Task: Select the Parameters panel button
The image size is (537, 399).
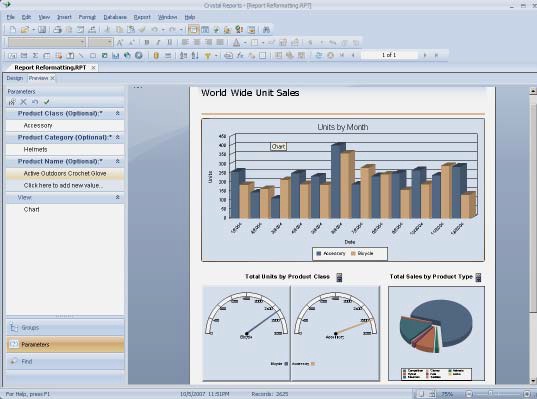Action: [65, 345]
